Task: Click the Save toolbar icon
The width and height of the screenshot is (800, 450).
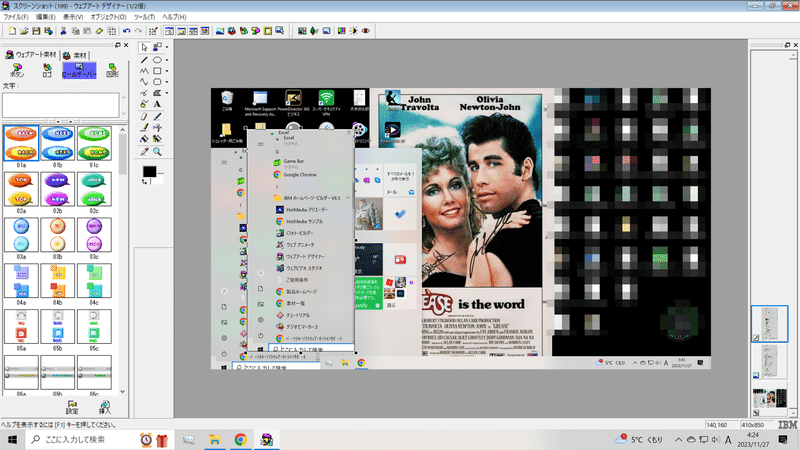Action: [x=36, y=31]
